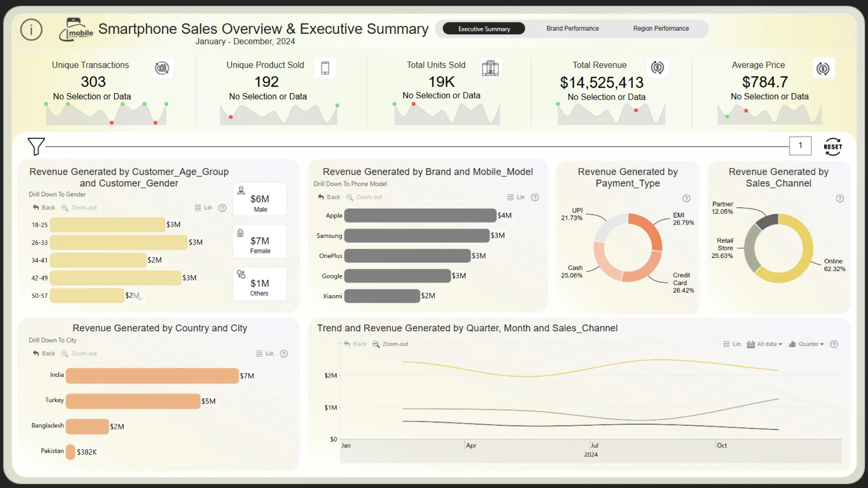
Task: Click the Average Price coin icon
Action: point(823,69)
